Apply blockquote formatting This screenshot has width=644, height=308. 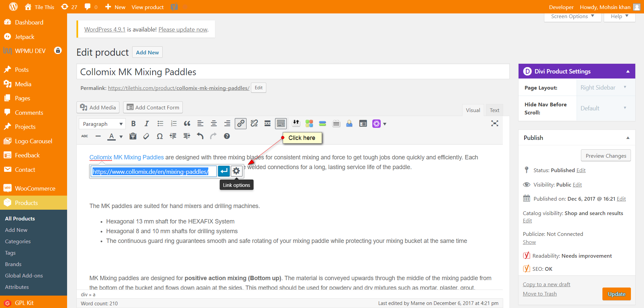point(187,123)
